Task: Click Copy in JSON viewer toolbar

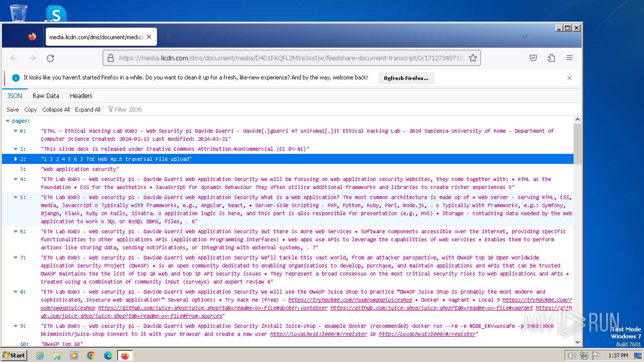Action: [31, 110]
